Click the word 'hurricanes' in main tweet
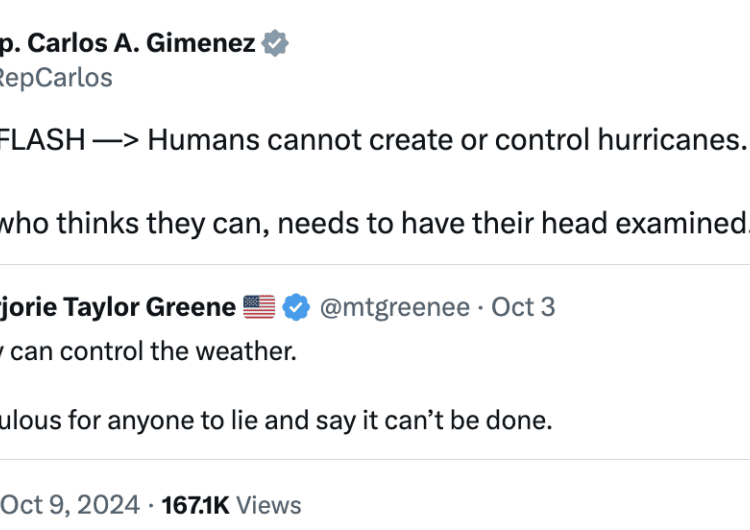The image size is (750, 530). click(x=672, y=140)
